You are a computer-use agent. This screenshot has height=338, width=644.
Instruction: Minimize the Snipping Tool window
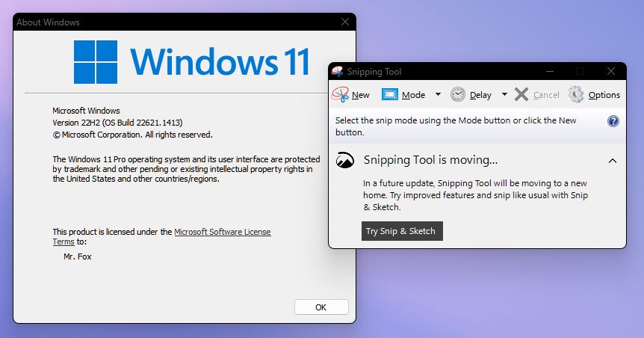click(x=550, y=72)
